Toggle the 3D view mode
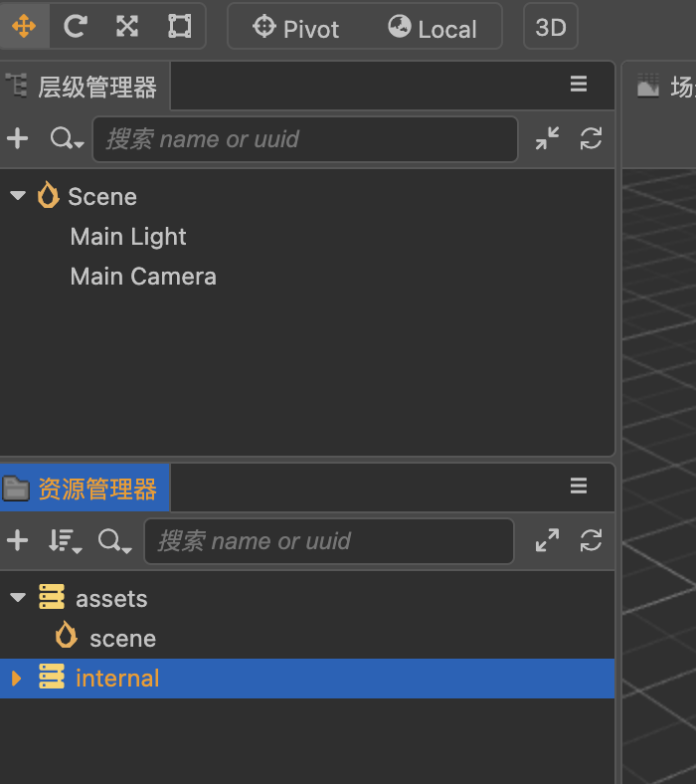The width and height of the screenshot is (696, 784). (x=550, y=28)
